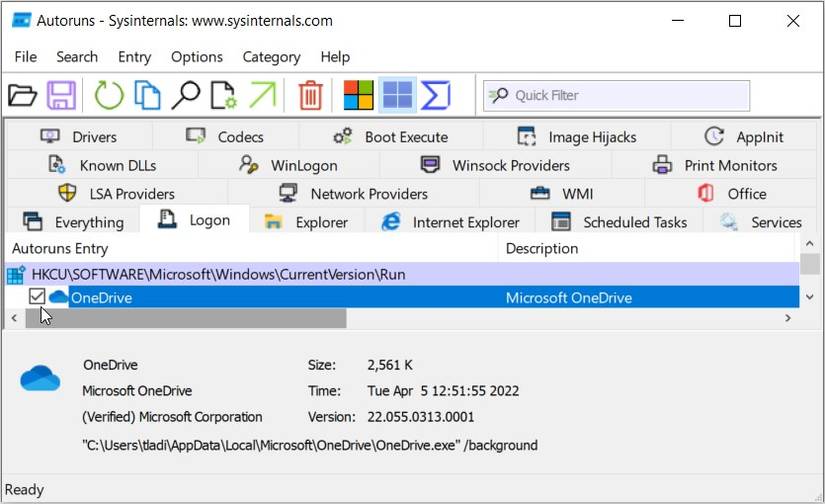Uncheck the OneDrive autorun entry
Screen dimensions: 825x504
click(37, 297)
